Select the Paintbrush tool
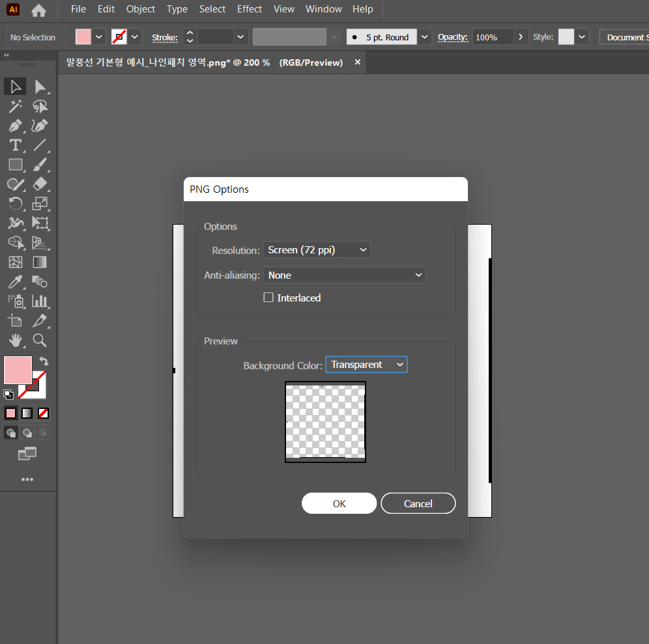 click(x=40, y=165)
